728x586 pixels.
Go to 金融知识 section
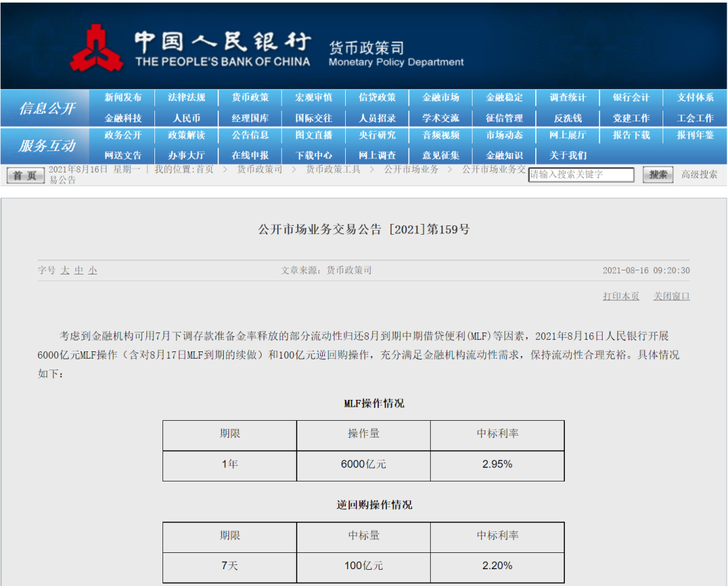pos(505,156)
